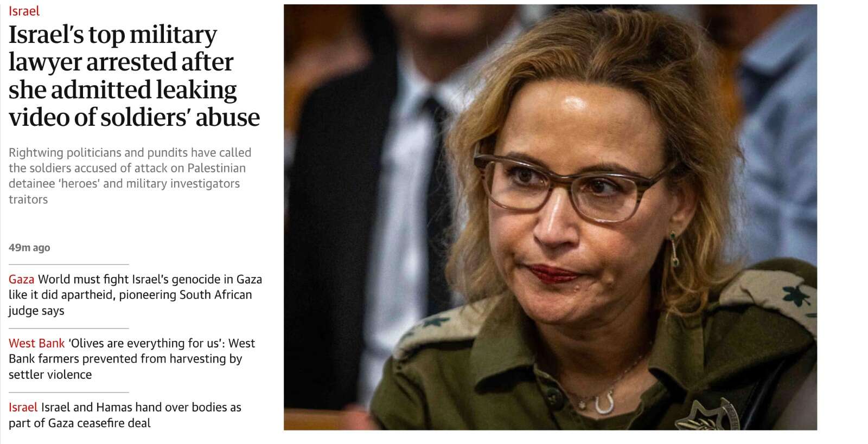Select the red Israel tag beside Hamas story
Image resolution: width=868 pixels, height=444 pixels.
click(23, 407)
